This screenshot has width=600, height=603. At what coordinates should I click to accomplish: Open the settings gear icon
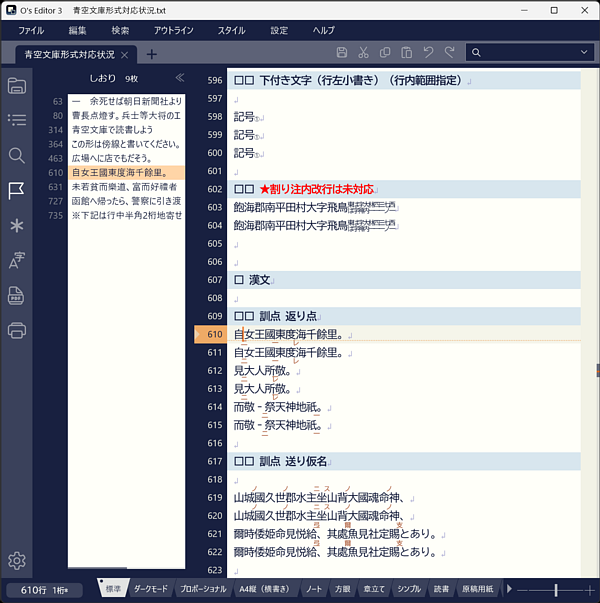click(17, 561)
